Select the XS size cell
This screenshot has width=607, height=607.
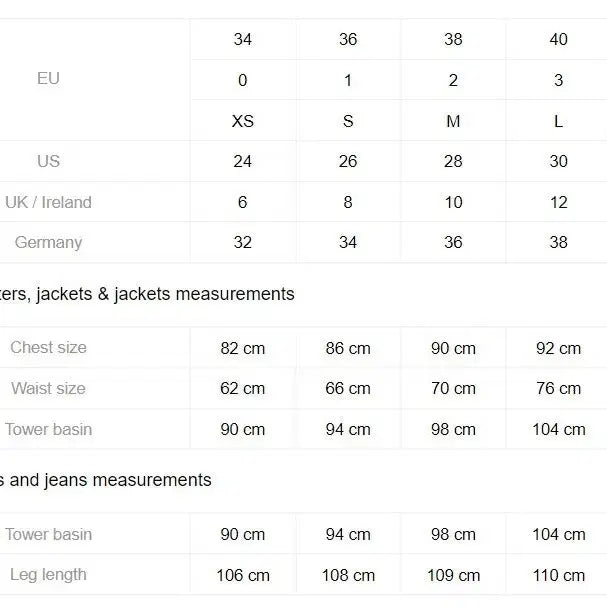tap(243, 121)
